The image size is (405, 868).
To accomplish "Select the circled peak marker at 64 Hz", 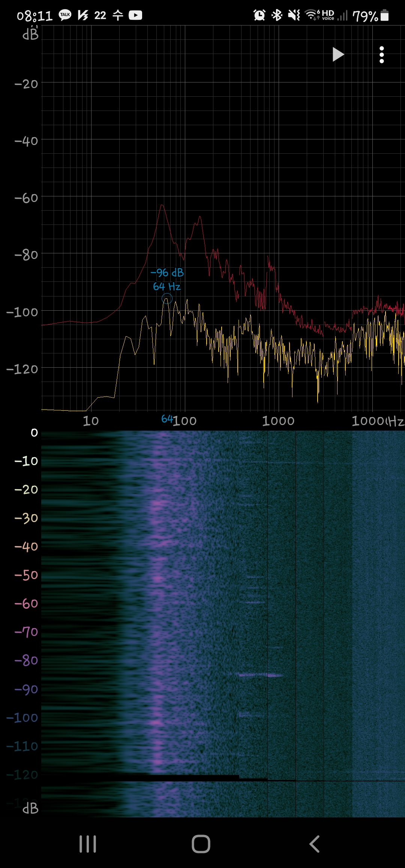I will point(167,299).
